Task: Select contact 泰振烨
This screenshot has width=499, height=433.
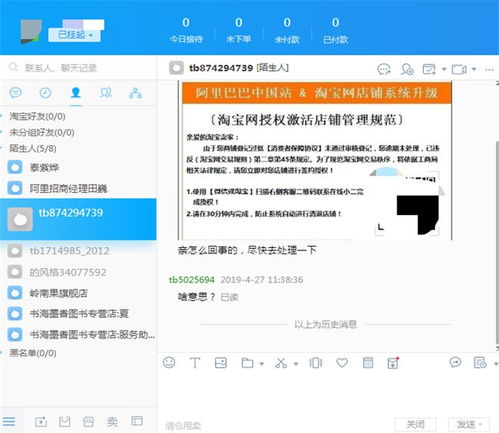Action: click(78, 167)
